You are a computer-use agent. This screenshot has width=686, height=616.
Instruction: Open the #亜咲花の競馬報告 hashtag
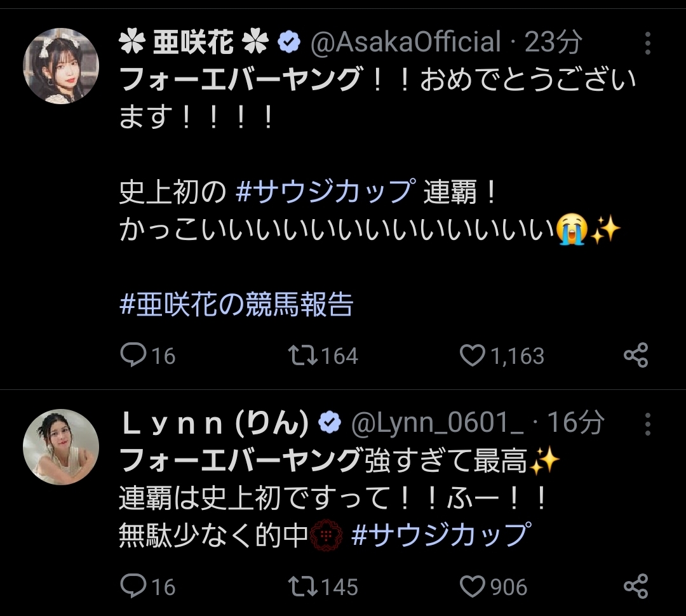(x=236, y=305)
